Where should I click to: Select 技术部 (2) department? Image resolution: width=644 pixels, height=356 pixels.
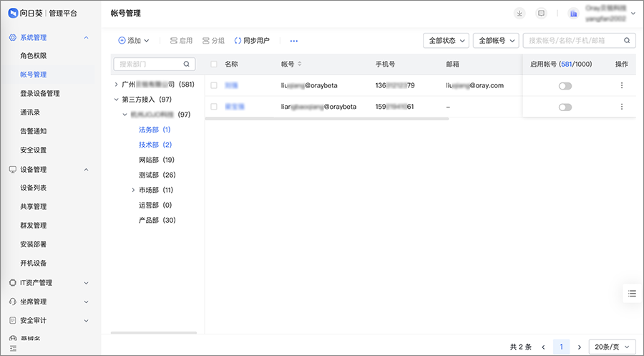[155, 145]
